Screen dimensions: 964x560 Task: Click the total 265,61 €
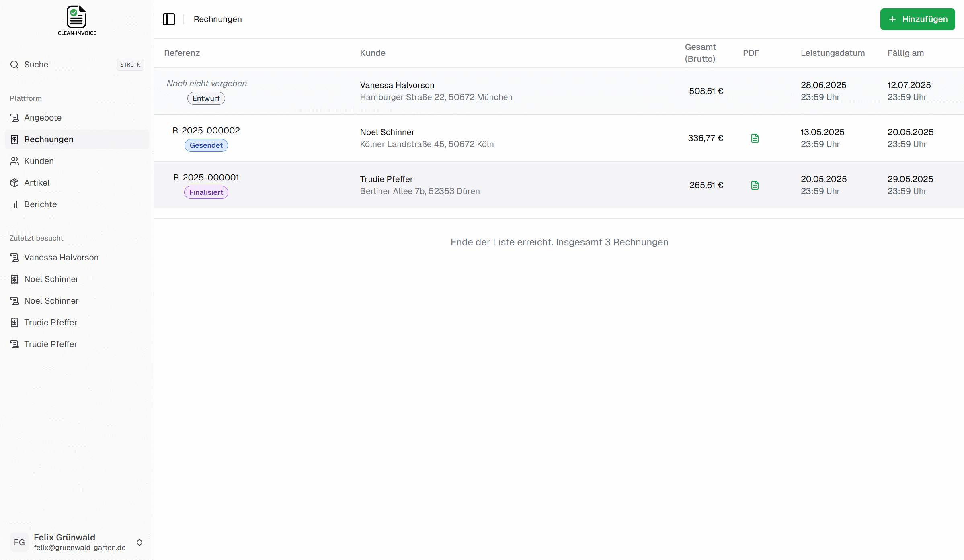706,185
